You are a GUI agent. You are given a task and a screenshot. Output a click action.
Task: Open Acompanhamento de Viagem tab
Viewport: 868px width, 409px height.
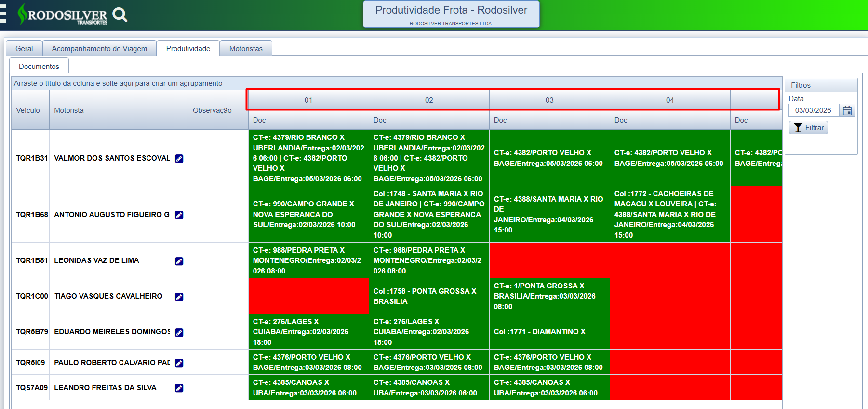click(x=99, y=49)
